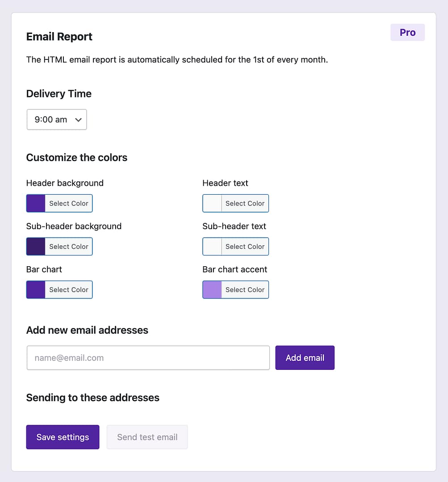Open the Bar chart accent color swatch
Screen dimensions: 448x482
(212, 289)
